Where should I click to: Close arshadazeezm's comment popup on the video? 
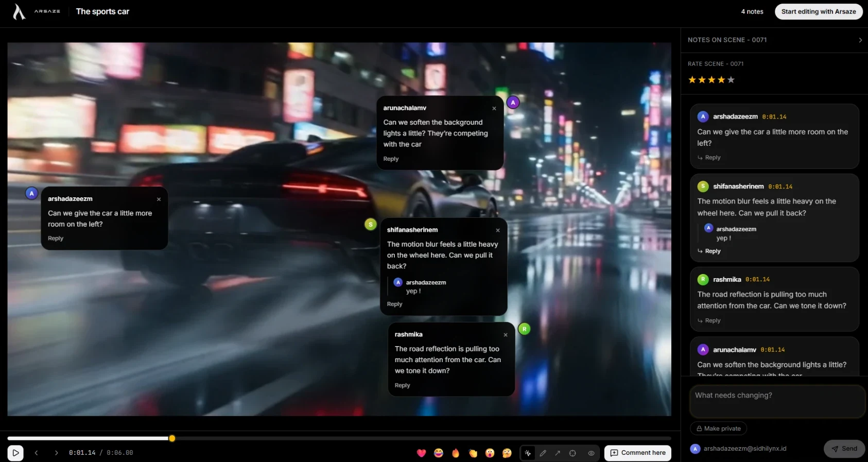click(159, 199)
